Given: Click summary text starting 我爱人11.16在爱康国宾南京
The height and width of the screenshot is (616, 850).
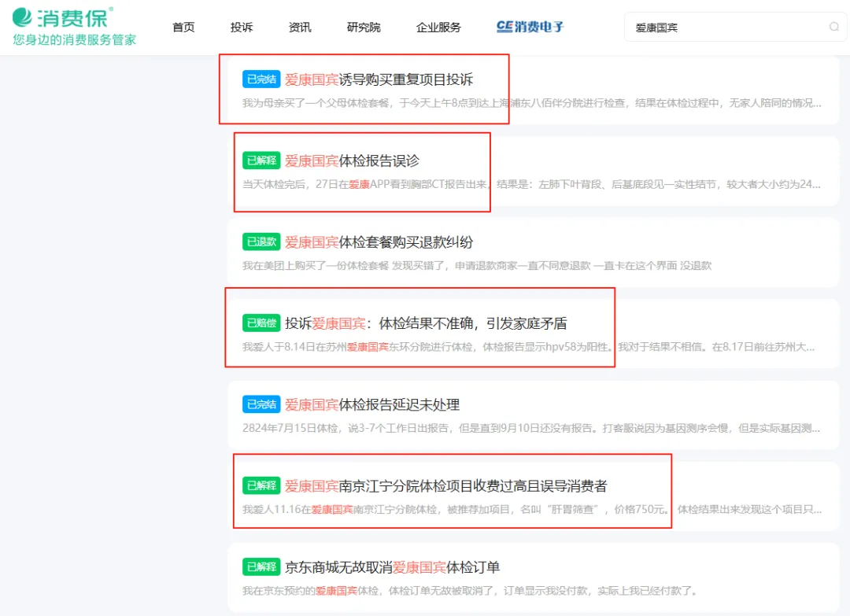Looking at the screenshot, I should pyautogui.click(x=532, y=509).
